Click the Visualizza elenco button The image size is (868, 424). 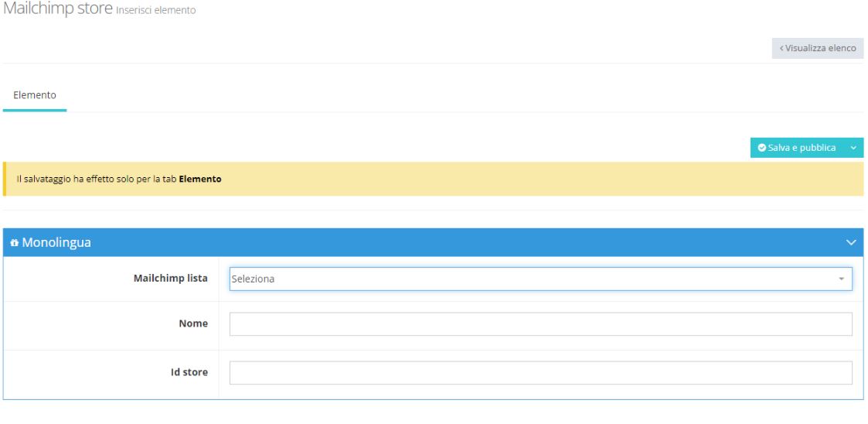point(818,48)
